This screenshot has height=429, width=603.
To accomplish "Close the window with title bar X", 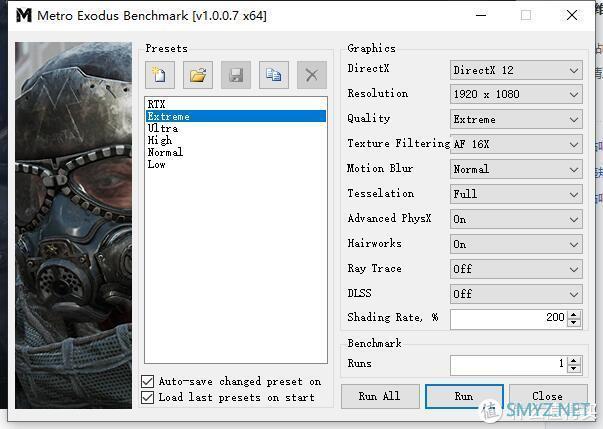I will click(572, 15).
